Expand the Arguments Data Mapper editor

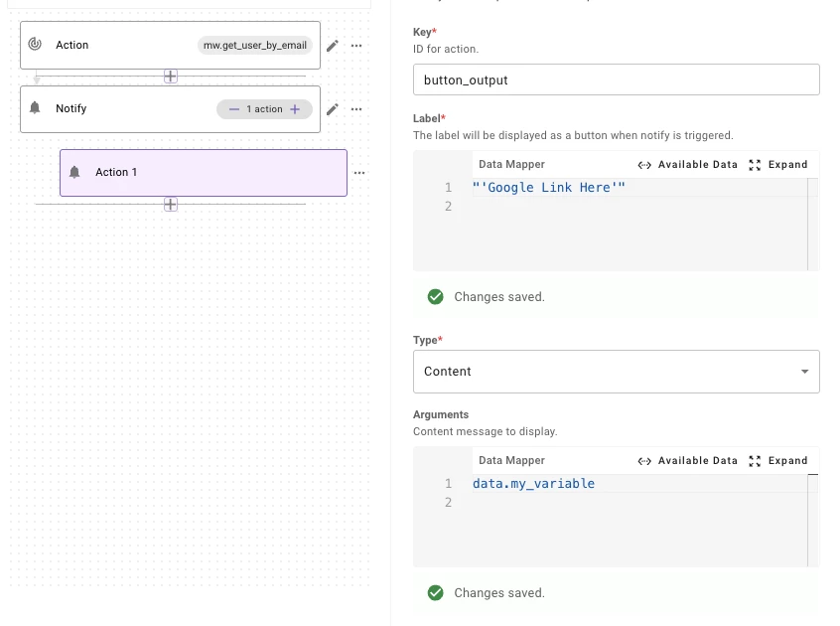point(779,461)
